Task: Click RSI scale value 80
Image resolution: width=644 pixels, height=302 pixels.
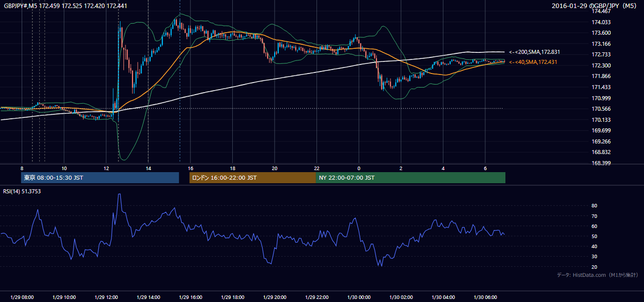Action: [x=594, y=206]
